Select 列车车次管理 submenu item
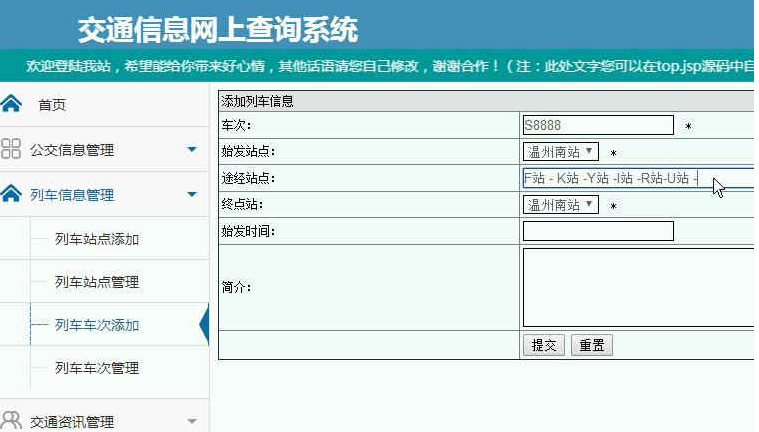 97,368
